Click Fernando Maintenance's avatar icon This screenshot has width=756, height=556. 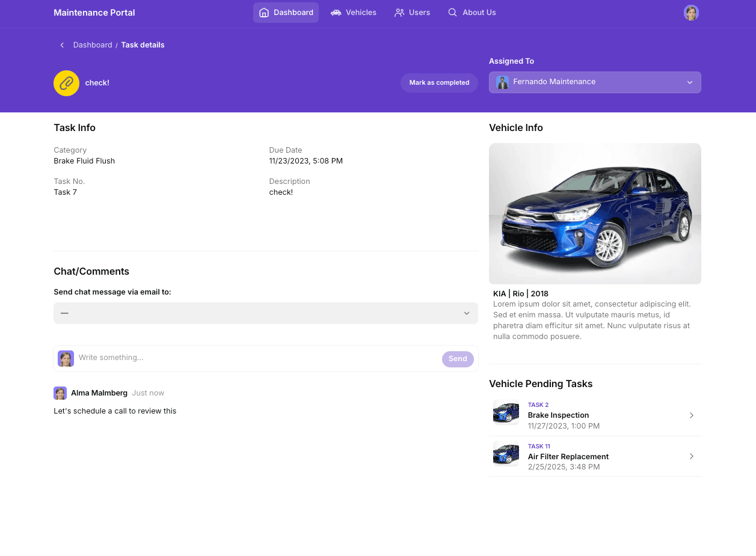[x=502, y=82]
